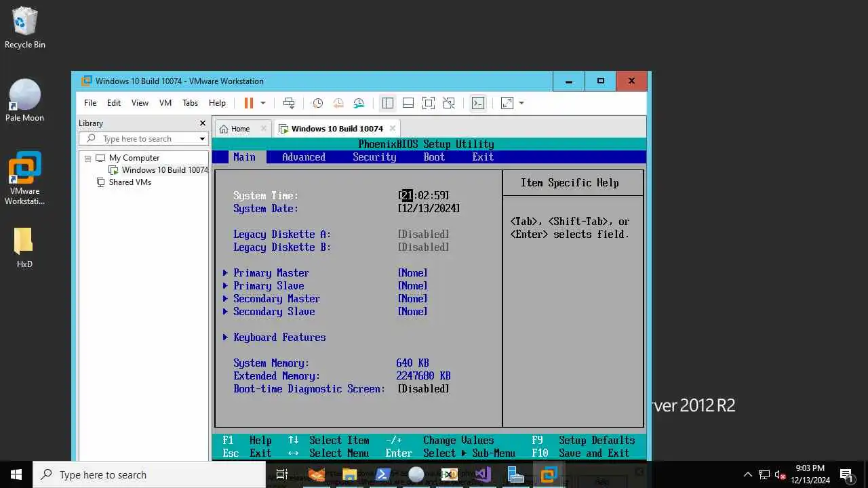Click the orange Suspend/Pause VM button
The image size is (868, 488).
[x=249, y=103]
